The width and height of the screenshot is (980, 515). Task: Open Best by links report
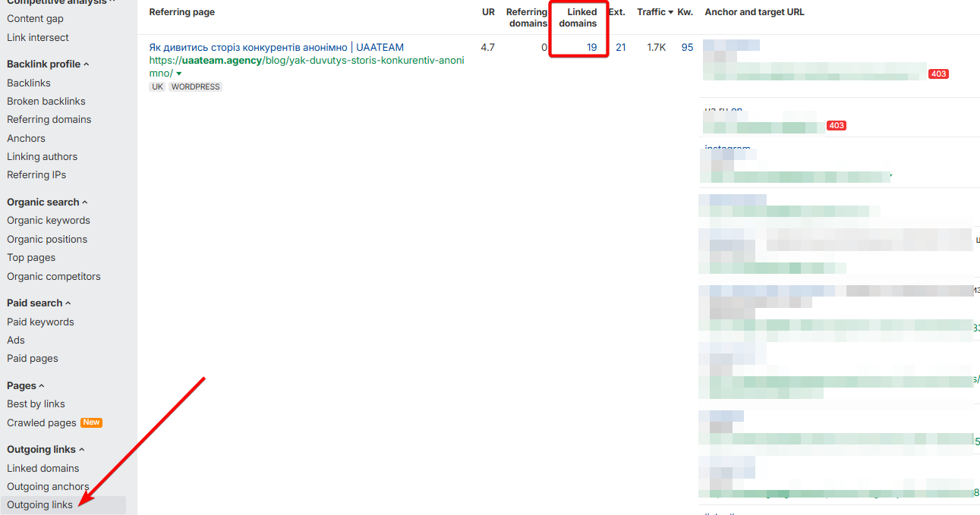[x=36, y=404]
